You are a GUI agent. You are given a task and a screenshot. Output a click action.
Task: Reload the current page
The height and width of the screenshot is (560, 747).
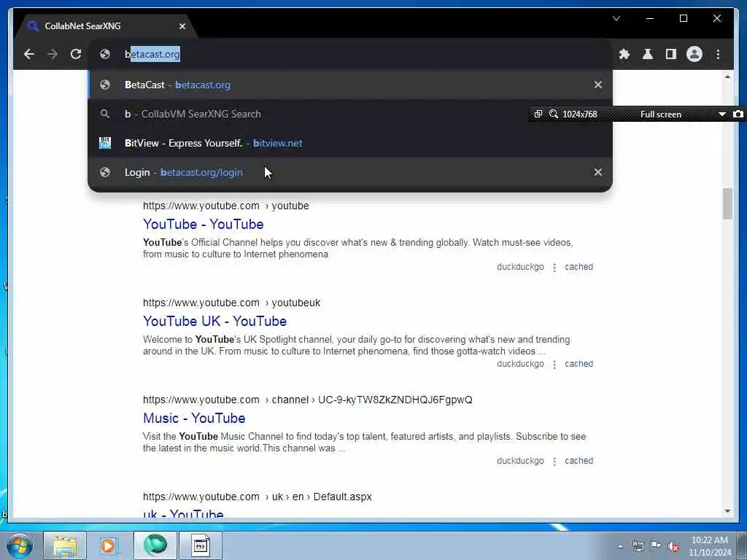(76, 54)
